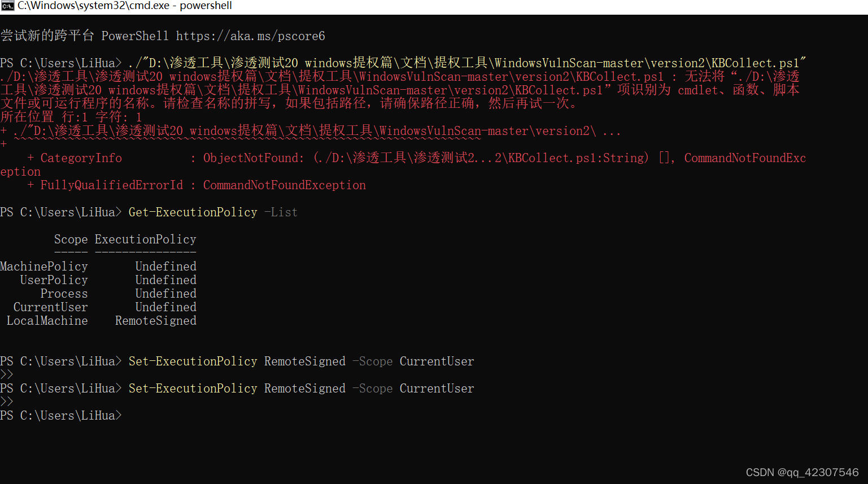Click the Process scope row label
This screenshot has width=868, height=484.
click(x=64, y=294)
